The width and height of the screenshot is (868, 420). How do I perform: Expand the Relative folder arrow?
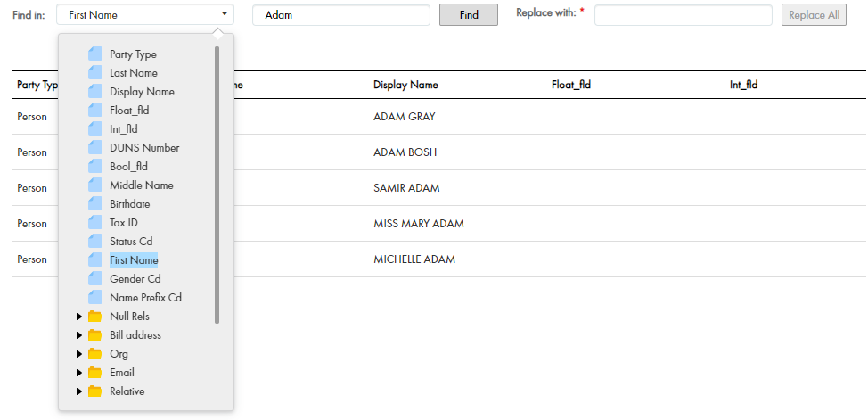[x=79, y=391]
